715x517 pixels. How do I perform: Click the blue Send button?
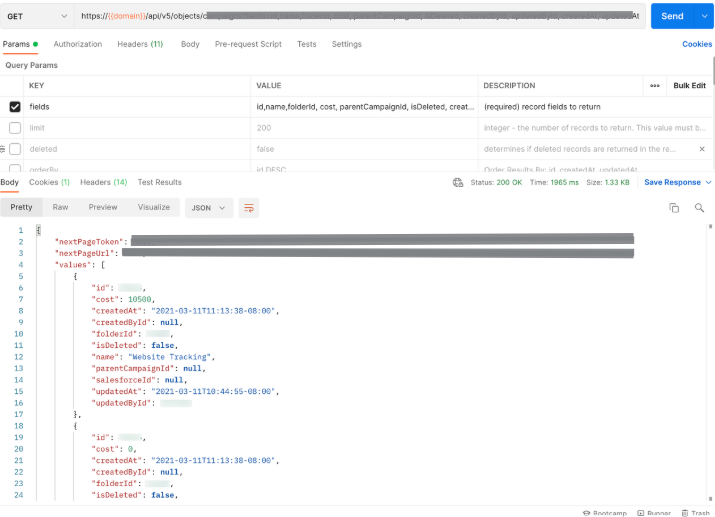pyautogui.click(x=672, y=16)
